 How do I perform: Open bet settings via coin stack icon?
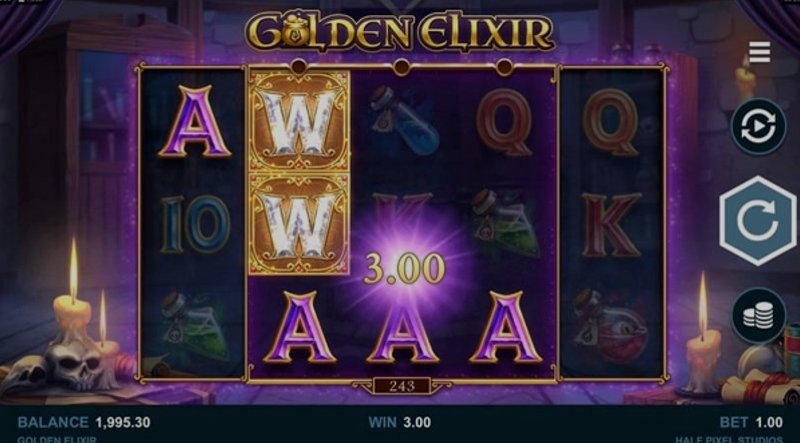click(x=758, y=315)
